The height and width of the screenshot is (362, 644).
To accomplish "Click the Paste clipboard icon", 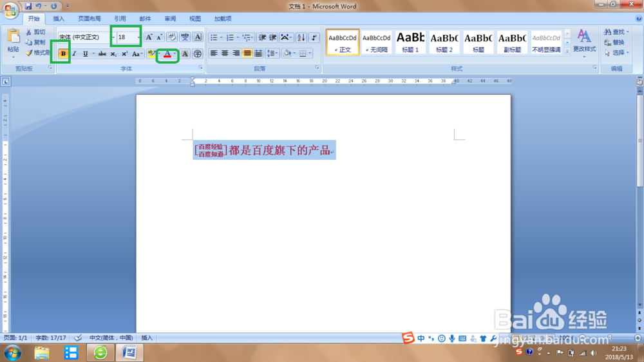I will [x=13, y=37].
